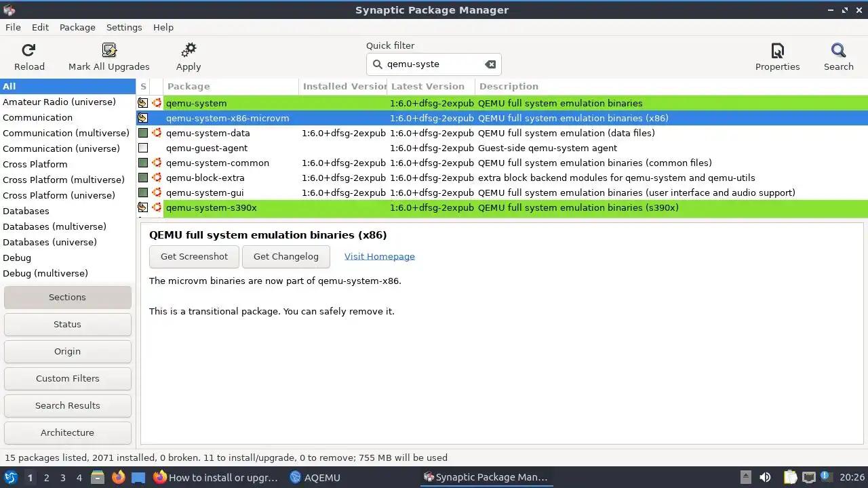Sort by Description column header
The width and height of the screenshot is (868, 488).
click(671, 86)
